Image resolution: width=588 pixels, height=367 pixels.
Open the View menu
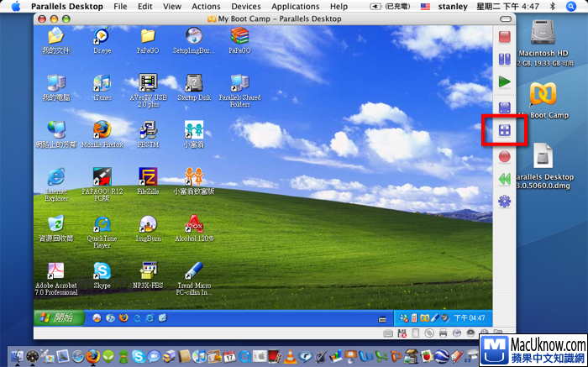(171, 6)
